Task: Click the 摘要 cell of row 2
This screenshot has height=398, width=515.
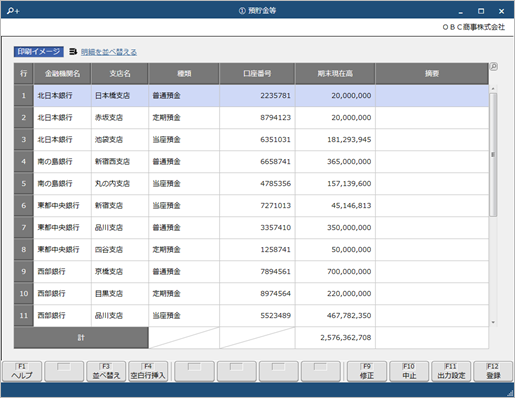Action: pos(432,118)
